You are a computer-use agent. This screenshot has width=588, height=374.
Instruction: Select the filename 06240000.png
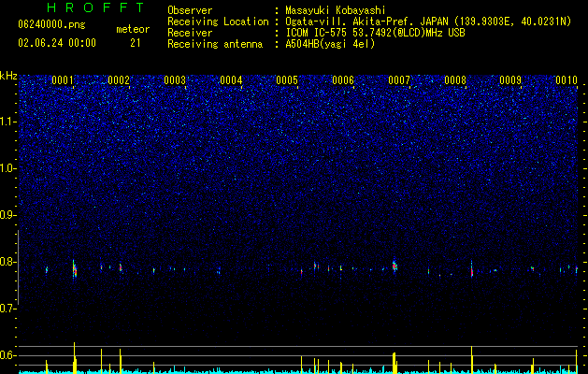[51, 24]
